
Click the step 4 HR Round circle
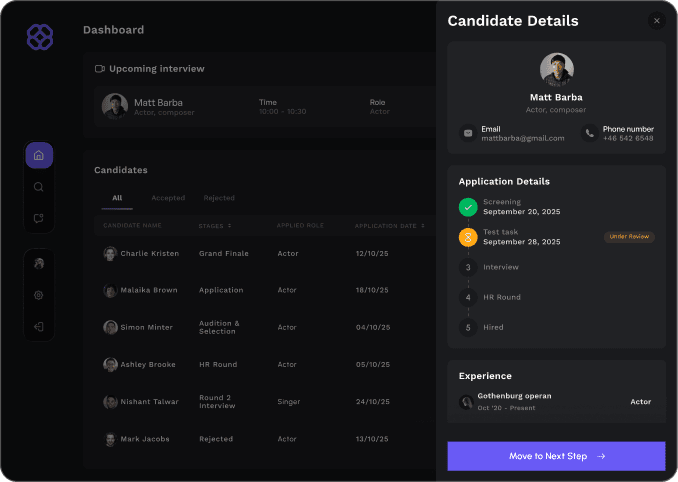[468, 297]
